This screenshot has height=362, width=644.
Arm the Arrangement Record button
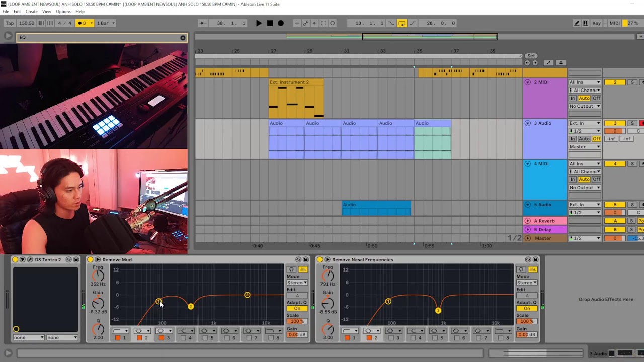[x=281, y=23]
